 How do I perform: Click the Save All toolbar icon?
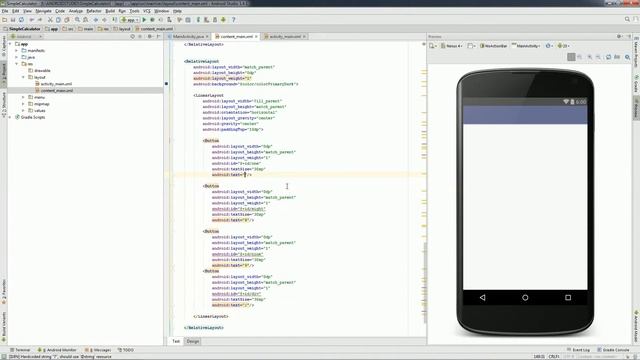13,20
